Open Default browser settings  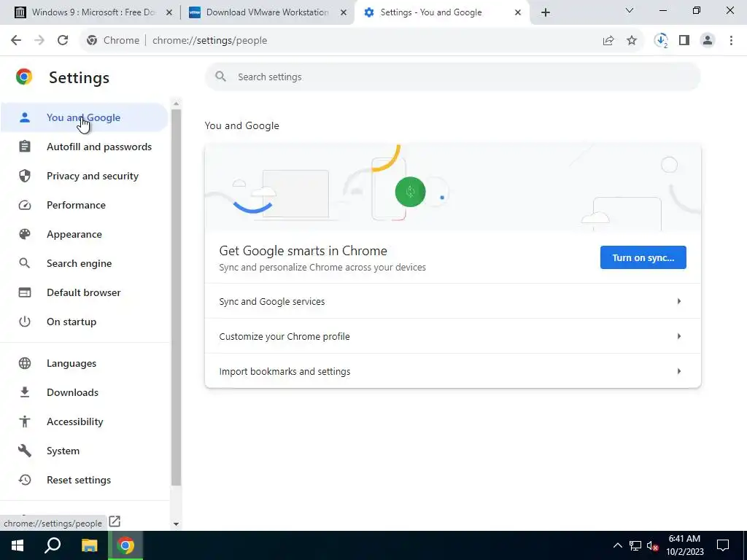[84, 292]
